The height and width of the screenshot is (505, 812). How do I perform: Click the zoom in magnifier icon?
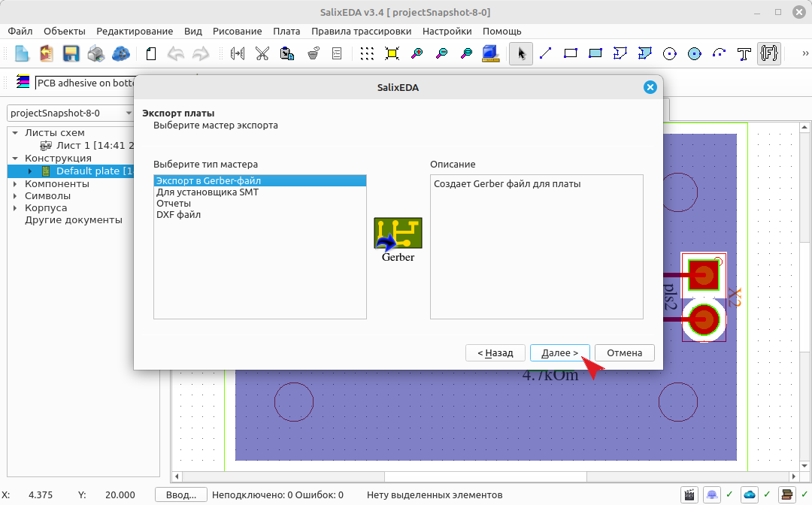[417, 53]
